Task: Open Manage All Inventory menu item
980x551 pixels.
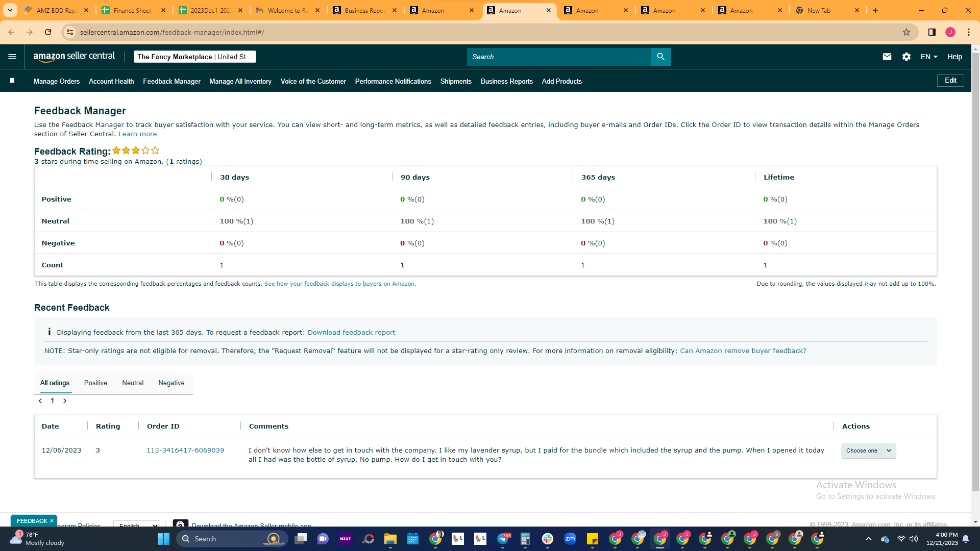Action: pos(240,81)
